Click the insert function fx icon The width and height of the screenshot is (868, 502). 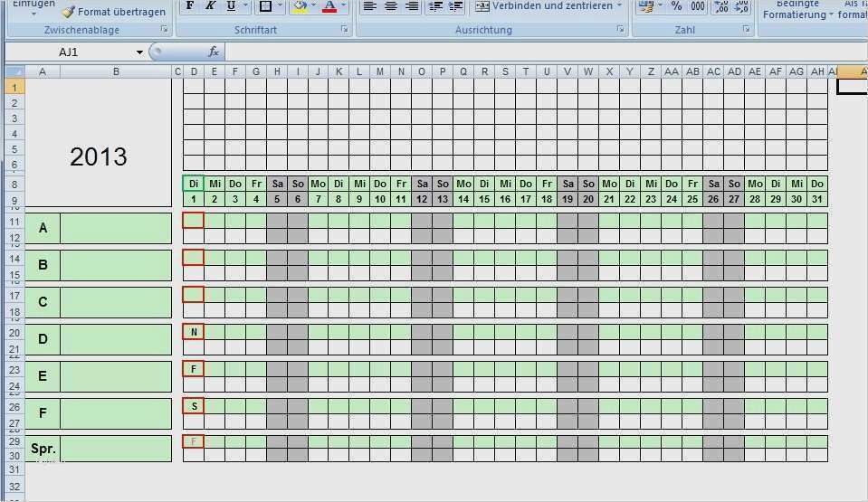click(x=214, y=52)
